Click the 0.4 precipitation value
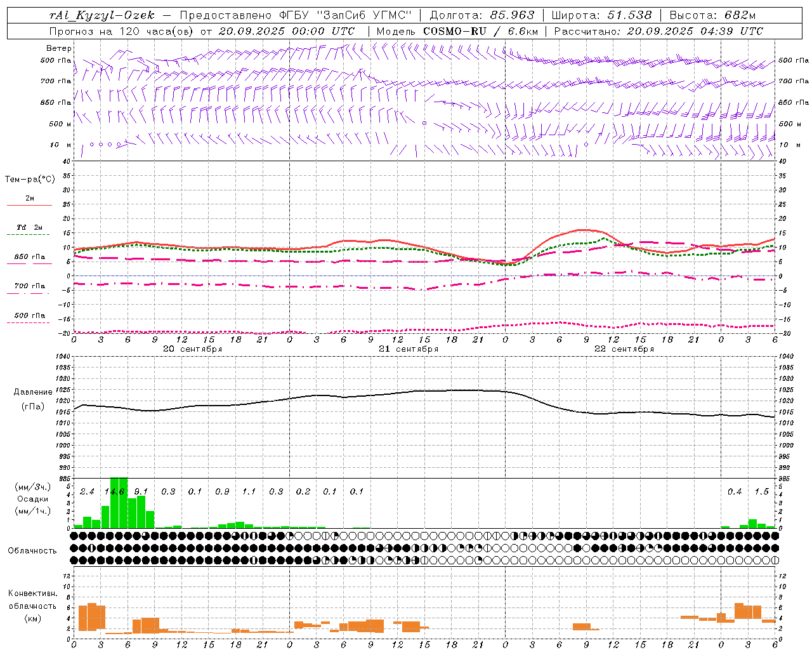812x650 pixels. 735,492
